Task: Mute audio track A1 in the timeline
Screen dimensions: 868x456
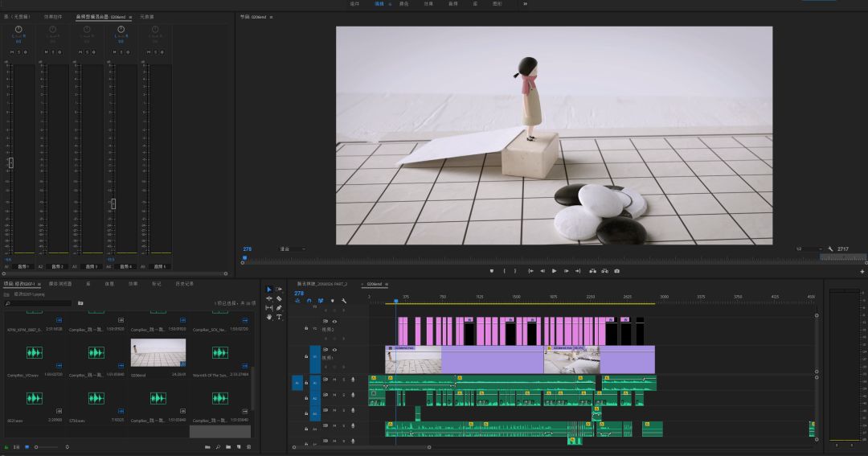Action: (334, 380)
